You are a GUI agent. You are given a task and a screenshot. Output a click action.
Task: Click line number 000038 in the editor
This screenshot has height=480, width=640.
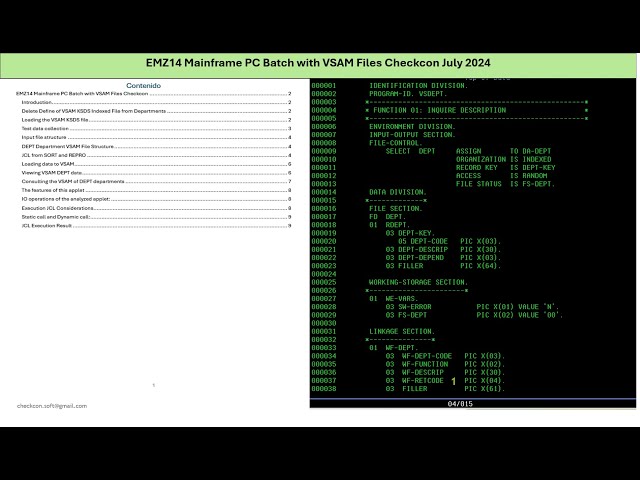(324, 389)
